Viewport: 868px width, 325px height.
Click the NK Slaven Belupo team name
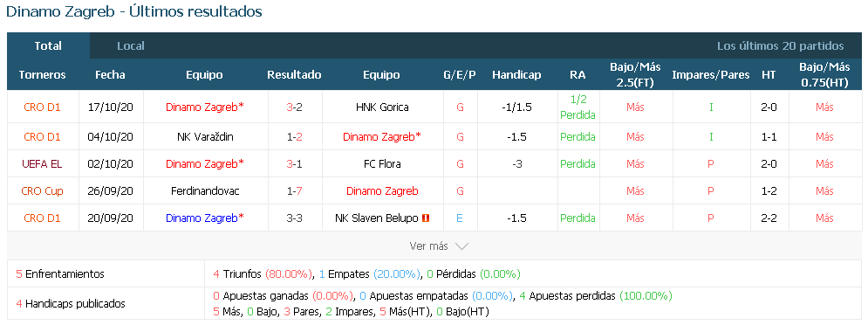[377, 218]
